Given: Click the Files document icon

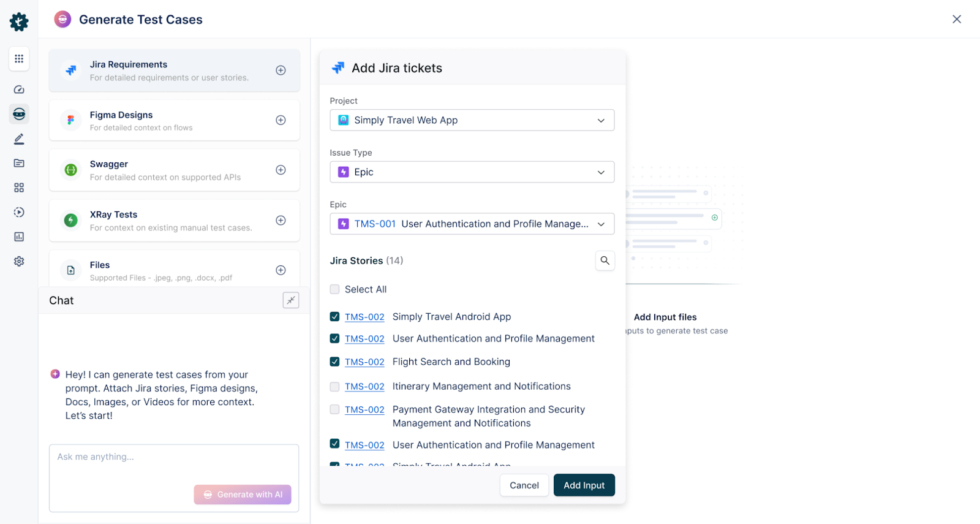Looking at the screenshot, I should 71,270.
